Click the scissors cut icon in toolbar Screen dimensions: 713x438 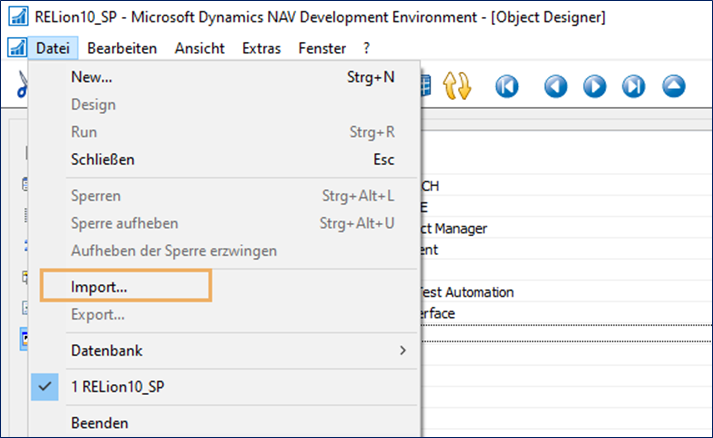20,86
